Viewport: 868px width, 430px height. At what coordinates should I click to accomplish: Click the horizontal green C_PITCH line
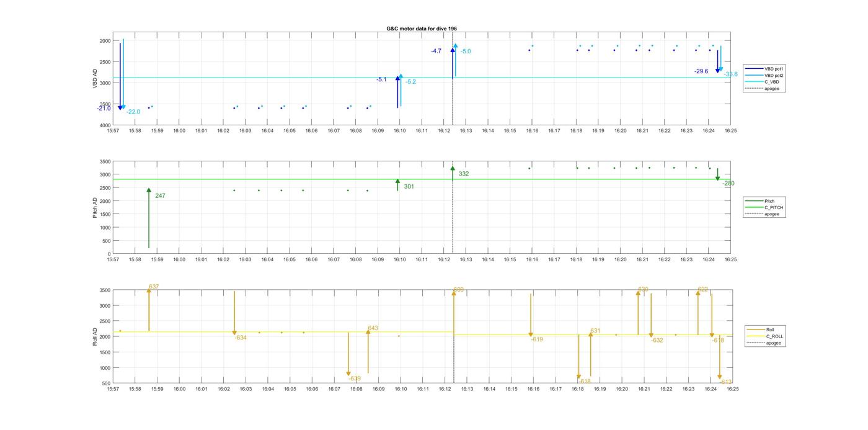(x=422, y=179)
